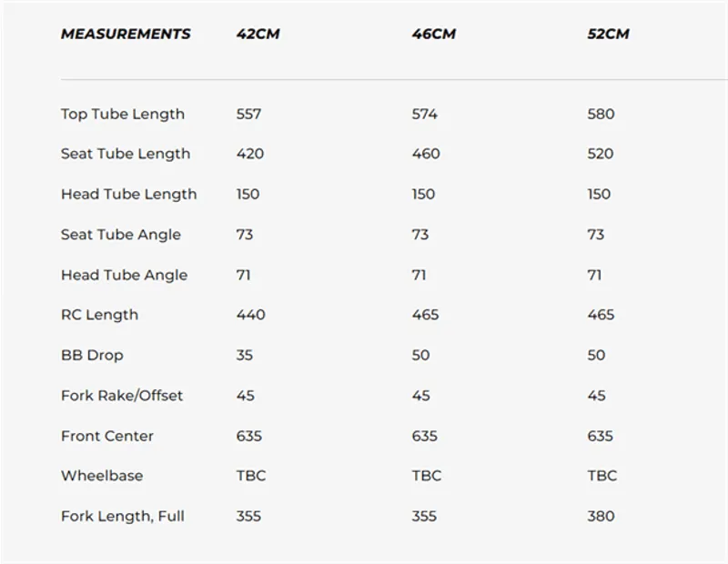Select the BB Drop row label
Screen dimensions: 728x564
pyautogui.click(x=92, y=355)
